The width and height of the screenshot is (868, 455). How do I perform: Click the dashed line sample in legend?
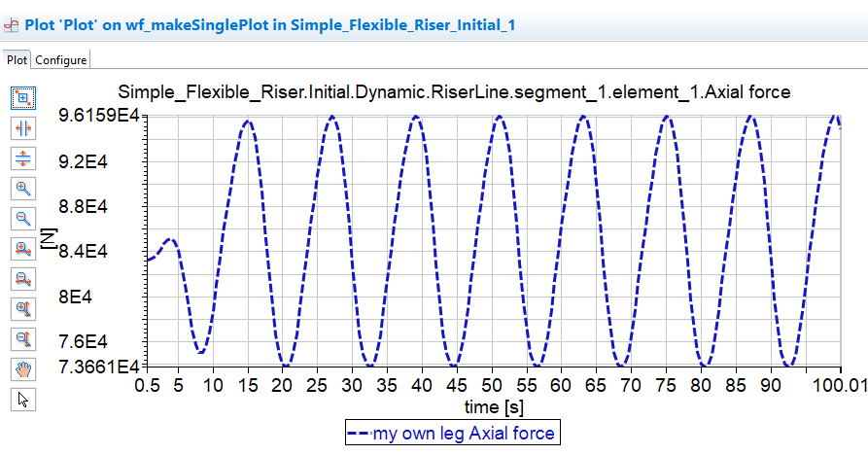pos(359,434)
